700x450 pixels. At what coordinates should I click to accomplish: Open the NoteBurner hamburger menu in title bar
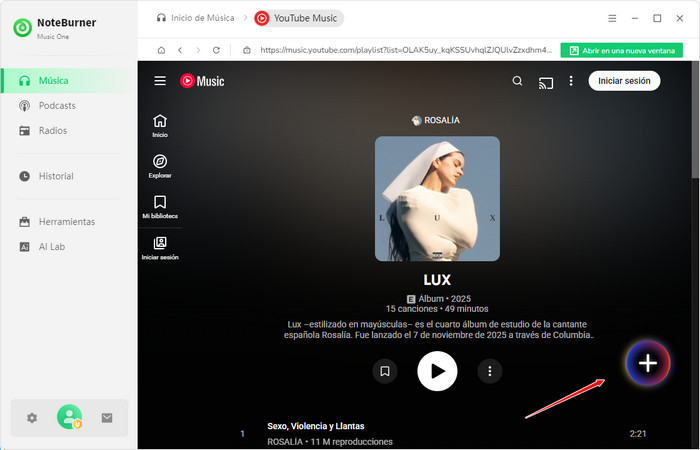pyautogui.click(x=612, y=18)
